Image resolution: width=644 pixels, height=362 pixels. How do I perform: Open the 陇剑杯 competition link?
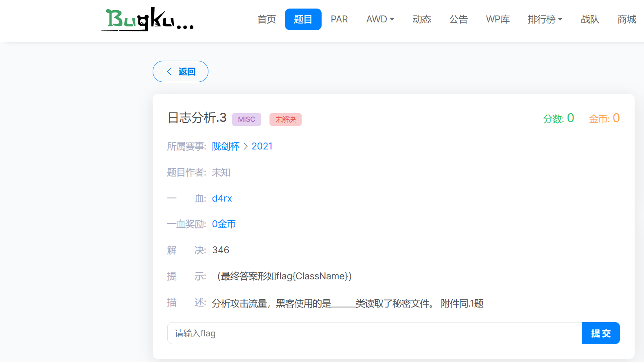click(226, 146)
